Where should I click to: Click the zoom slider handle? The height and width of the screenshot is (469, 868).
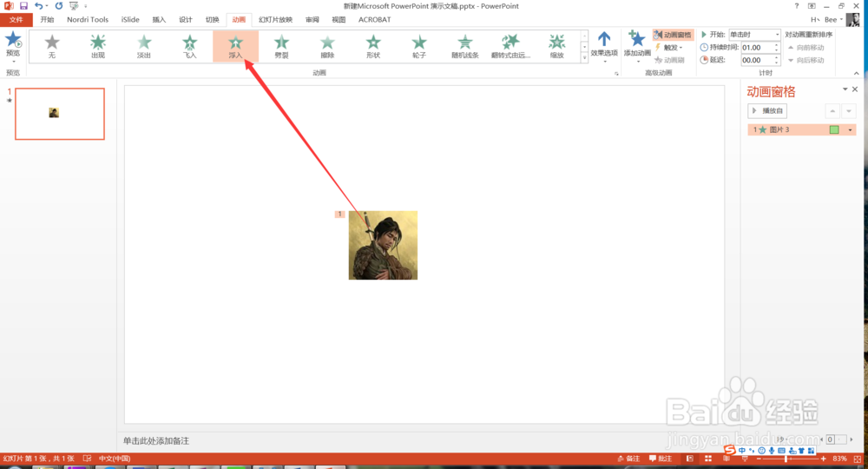786,459
